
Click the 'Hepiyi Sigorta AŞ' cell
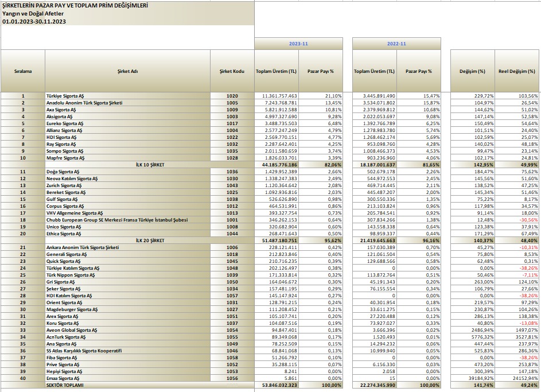[x=128, y=372]
